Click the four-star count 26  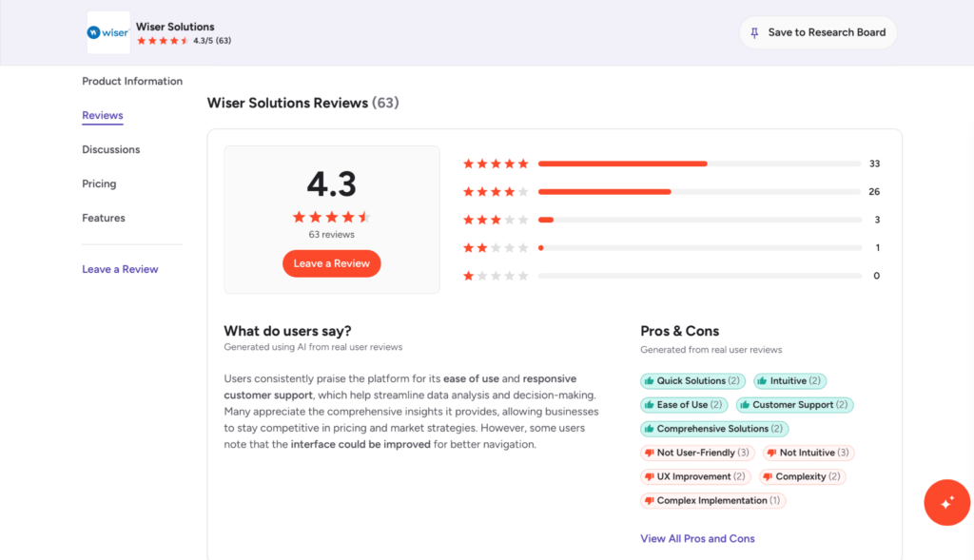[874, 192]
